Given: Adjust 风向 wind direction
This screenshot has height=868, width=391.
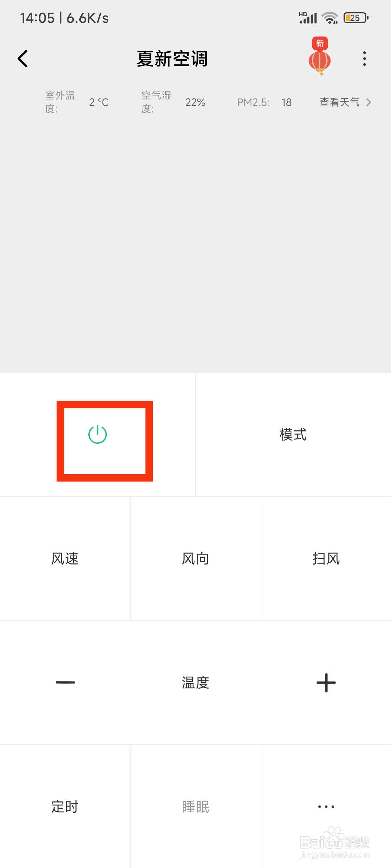Looking at the screenshot, I should pos(195,558).
